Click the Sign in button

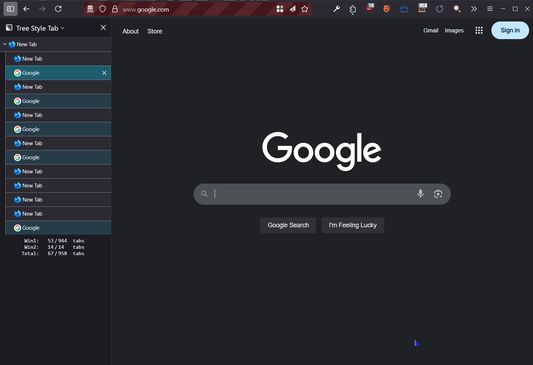[510, 30]
